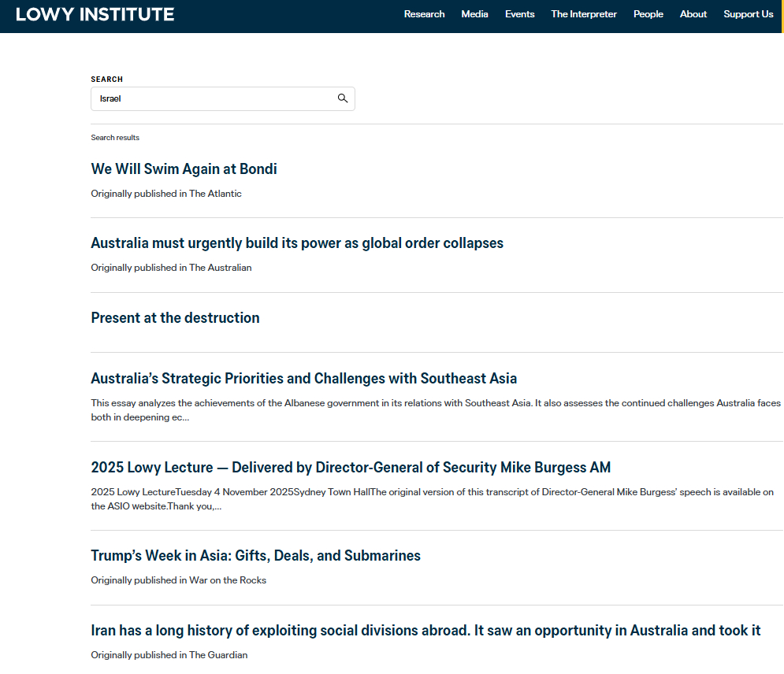This screenshot has width=784, height=674.
Task: Open the 'Present at the destruction' result
Action: (x=175, y=318)
